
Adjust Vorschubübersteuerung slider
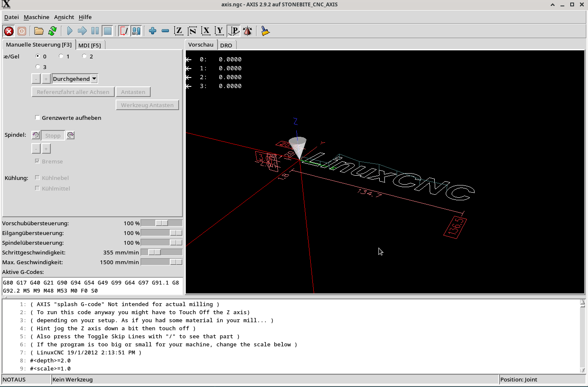pos(162,223)
